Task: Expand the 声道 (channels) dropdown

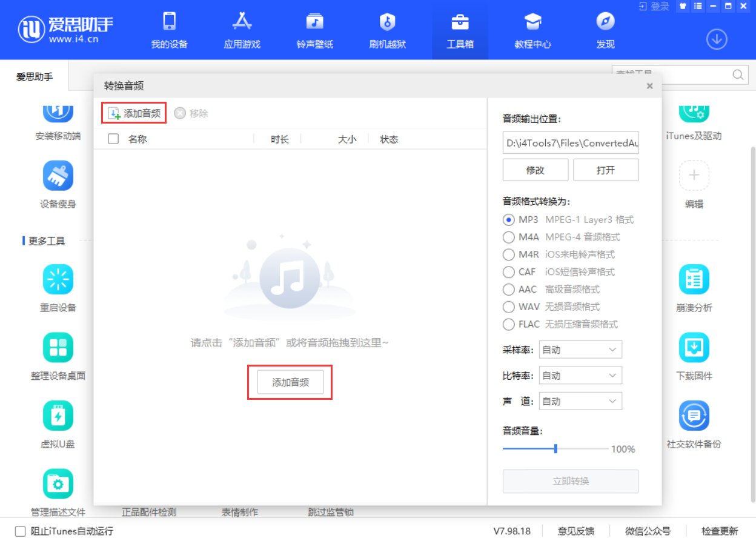Action: (x=580, y=400)
